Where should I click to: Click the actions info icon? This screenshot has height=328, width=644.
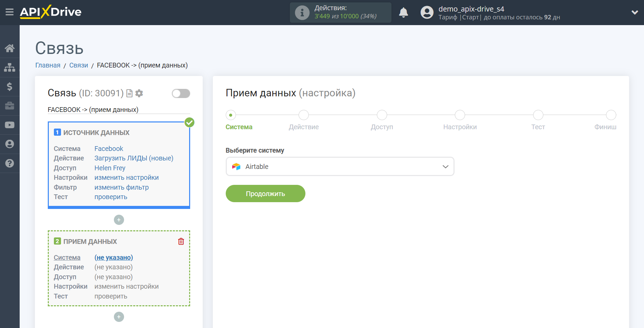click(302, 13)
